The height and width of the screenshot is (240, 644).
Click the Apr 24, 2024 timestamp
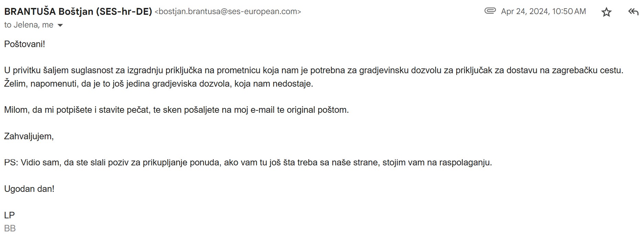pos(543,11)
